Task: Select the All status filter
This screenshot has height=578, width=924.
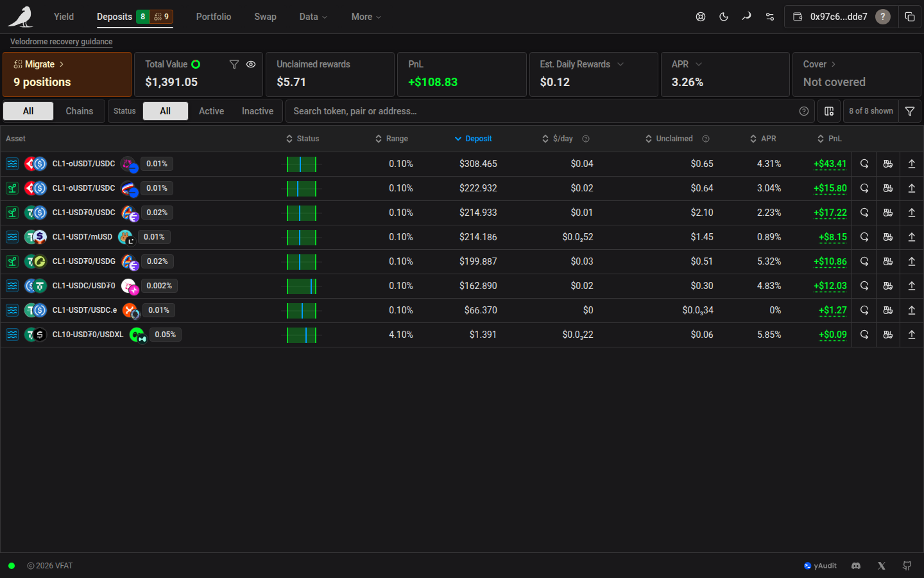Action: click(x=166, y=111)
